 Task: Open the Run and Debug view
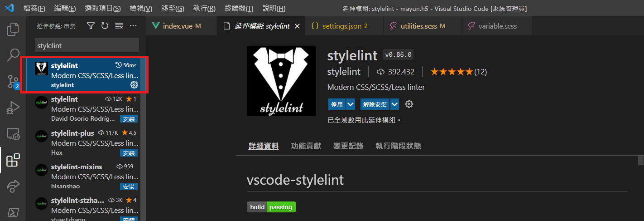[13, 108]
